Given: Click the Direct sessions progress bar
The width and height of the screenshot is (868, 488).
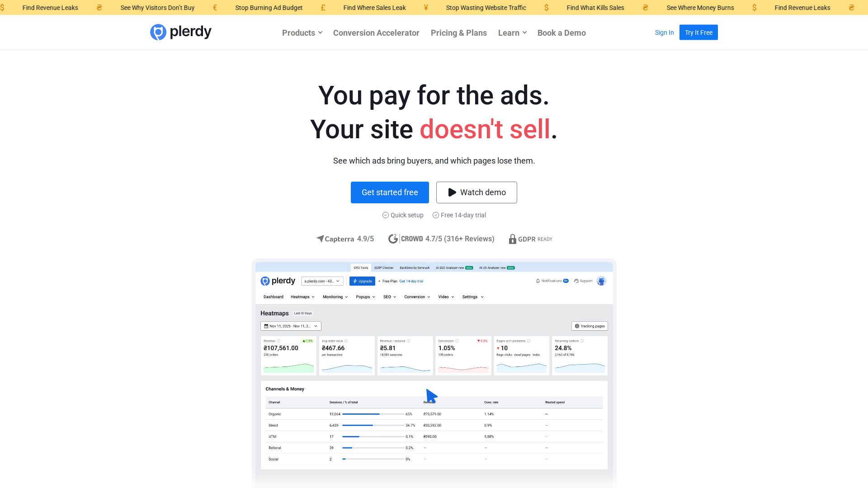Looking at the screenshot, I should click(373, 425).
